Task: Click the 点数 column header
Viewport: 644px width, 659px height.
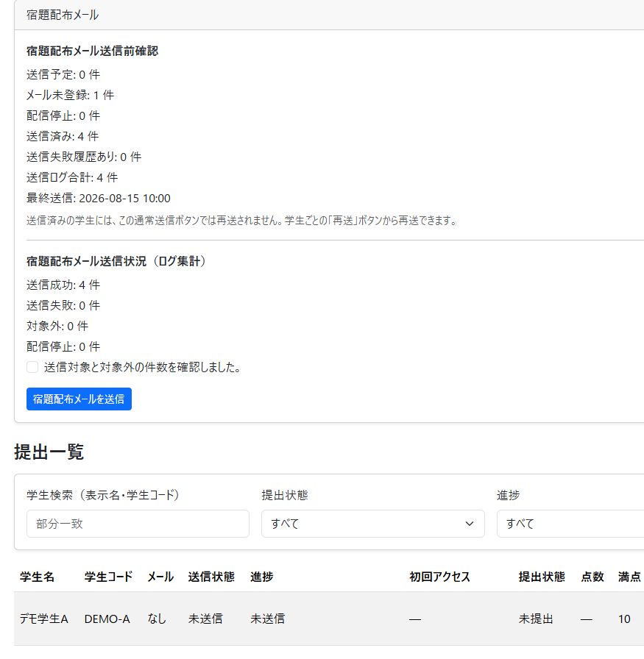Action: click(x=592, y=577)
